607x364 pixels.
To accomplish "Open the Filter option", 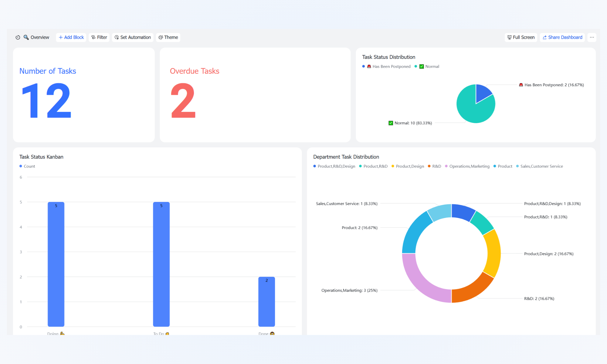I will [99, 37].
